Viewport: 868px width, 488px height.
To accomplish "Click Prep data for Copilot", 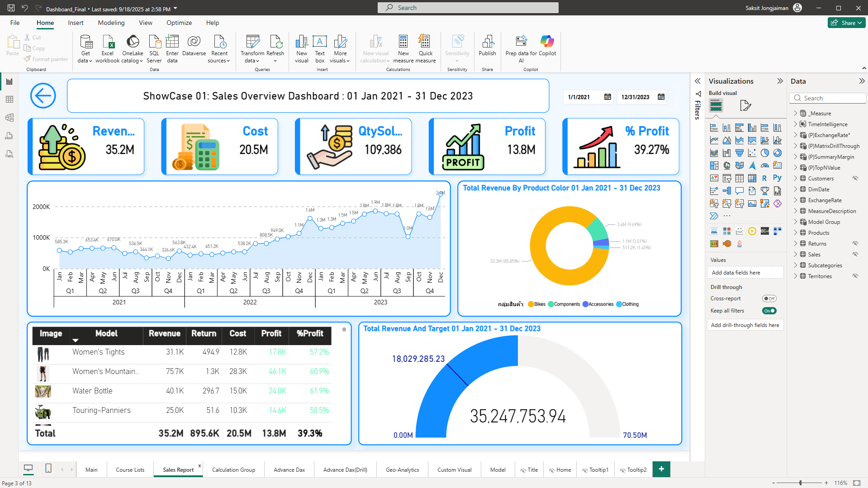I will tap(521, 47).
